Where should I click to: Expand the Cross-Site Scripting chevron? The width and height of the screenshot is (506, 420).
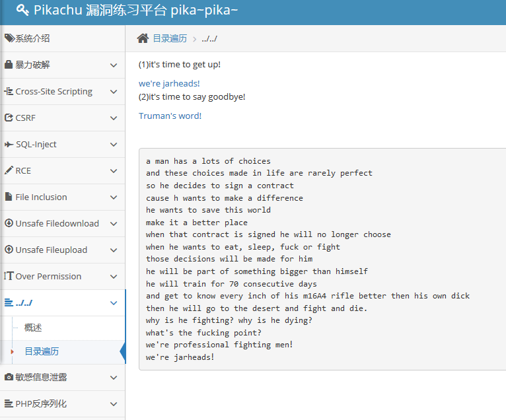click(114, 92)
